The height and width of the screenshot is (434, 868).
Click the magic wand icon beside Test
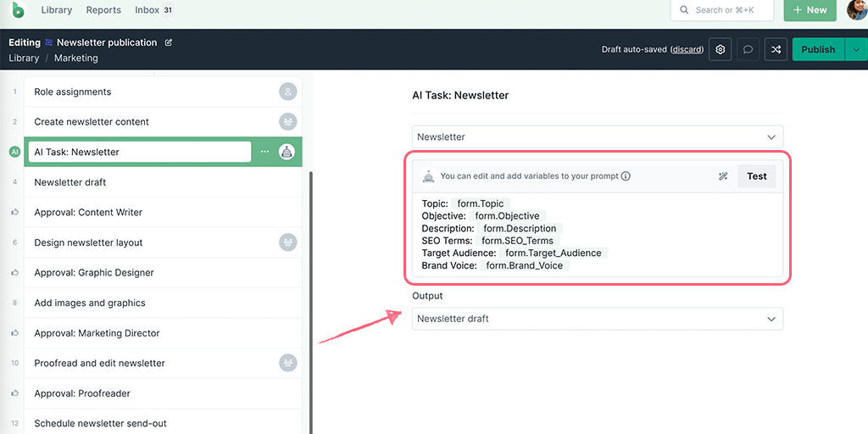point(723,176)
